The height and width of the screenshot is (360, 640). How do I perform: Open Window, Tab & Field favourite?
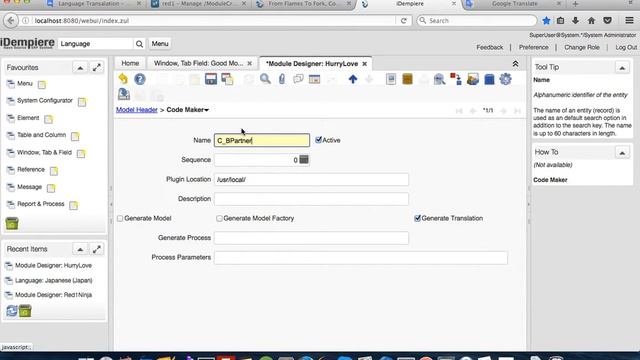[44, 152]
